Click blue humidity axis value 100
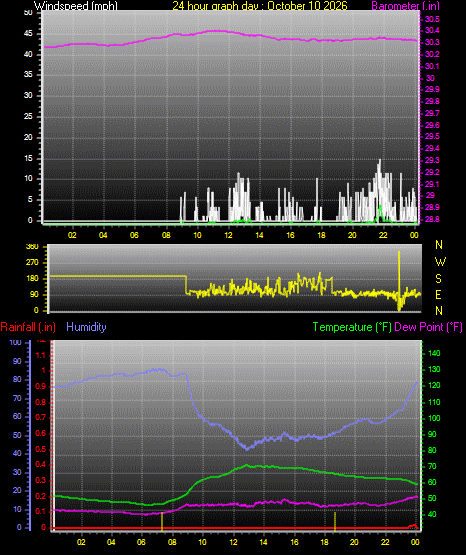 [x=16, y=342]
